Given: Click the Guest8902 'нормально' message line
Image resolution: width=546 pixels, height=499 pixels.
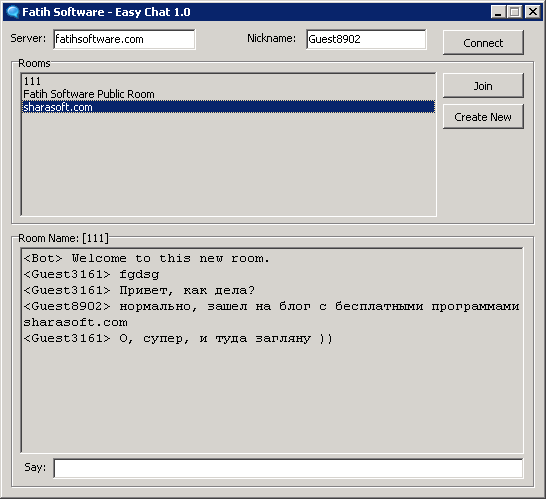Looking at the screenshot, I should [271, 306].
